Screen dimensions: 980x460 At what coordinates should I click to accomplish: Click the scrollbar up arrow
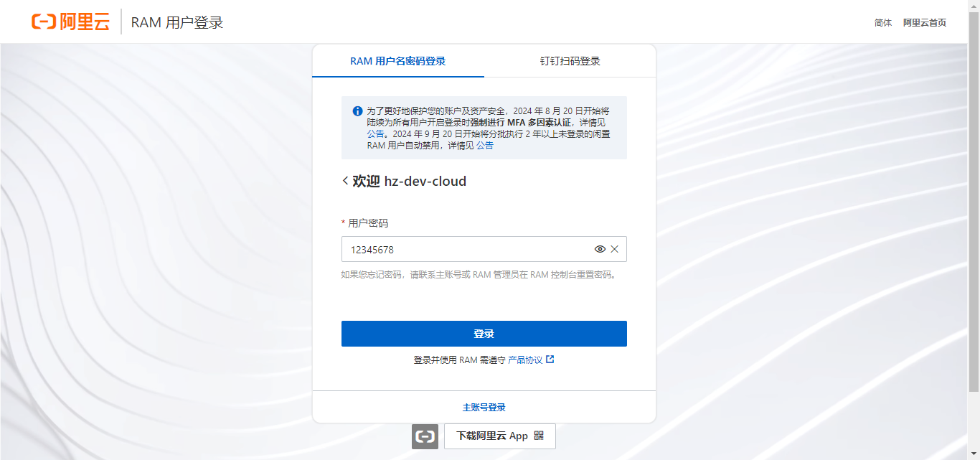coord(974,6)
